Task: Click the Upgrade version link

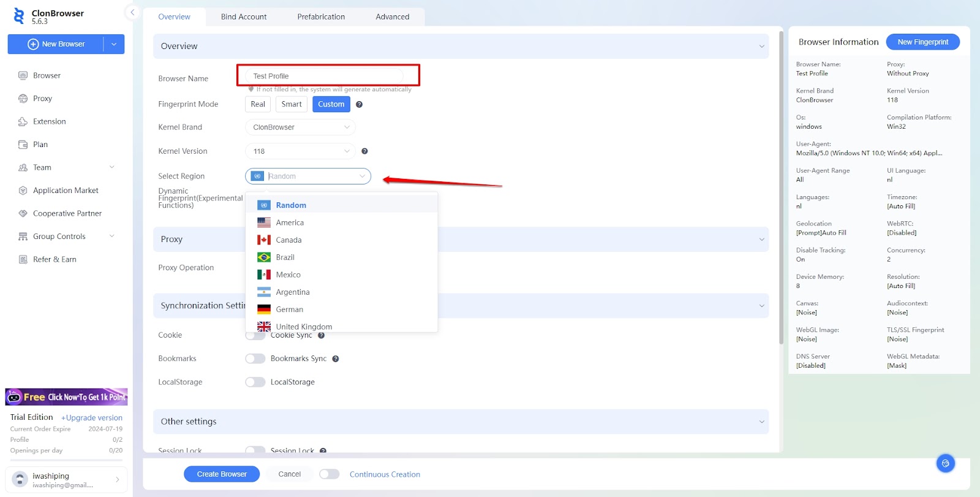Action: click(x=92, y=418)
